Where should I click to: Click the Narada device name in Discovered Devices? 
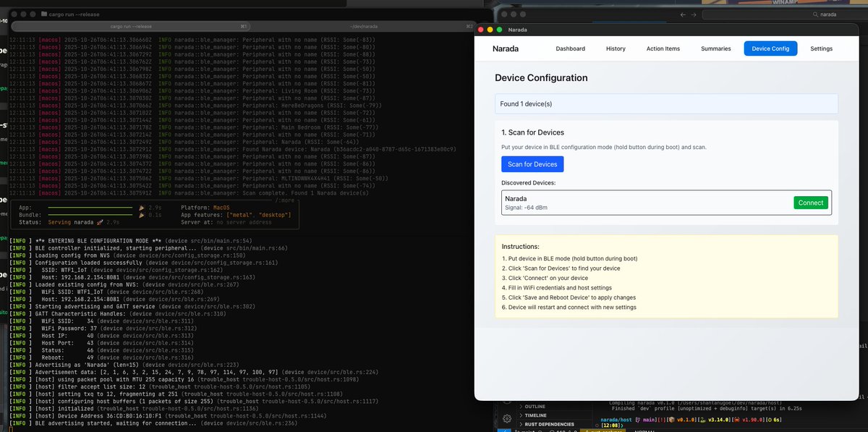click(516, 198)
